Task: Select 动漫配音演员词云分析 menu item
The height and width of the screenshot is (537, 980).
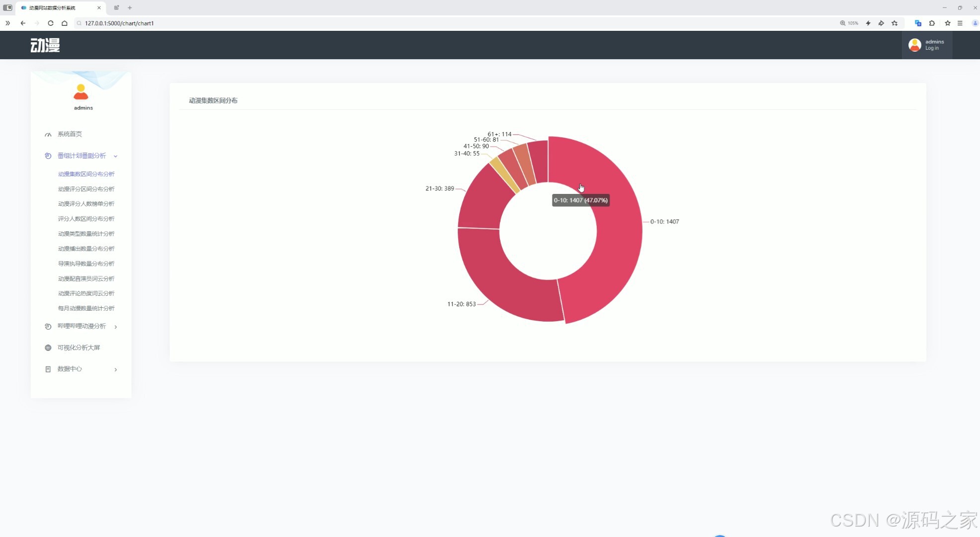Action: [x=86, y=278]
